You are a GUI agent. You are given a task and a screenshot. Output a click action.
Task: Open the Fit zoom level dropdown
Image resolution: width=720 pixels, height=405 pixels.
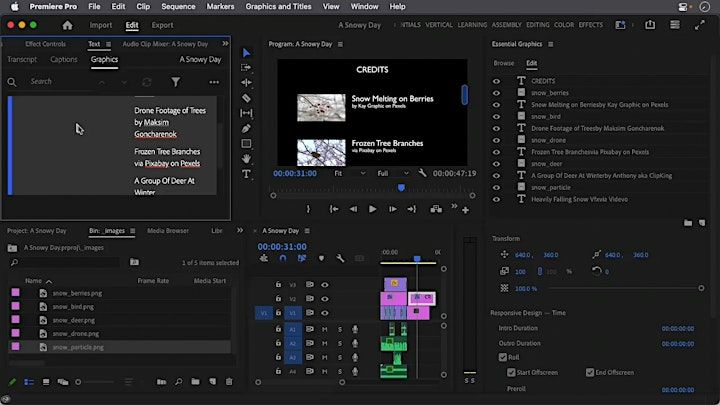(350, 173)
